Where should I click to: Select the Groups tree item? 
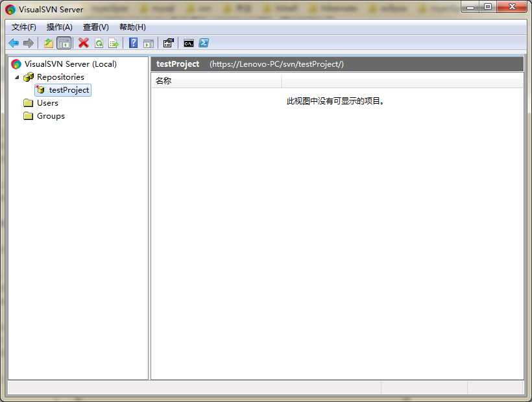click(51, 116)
